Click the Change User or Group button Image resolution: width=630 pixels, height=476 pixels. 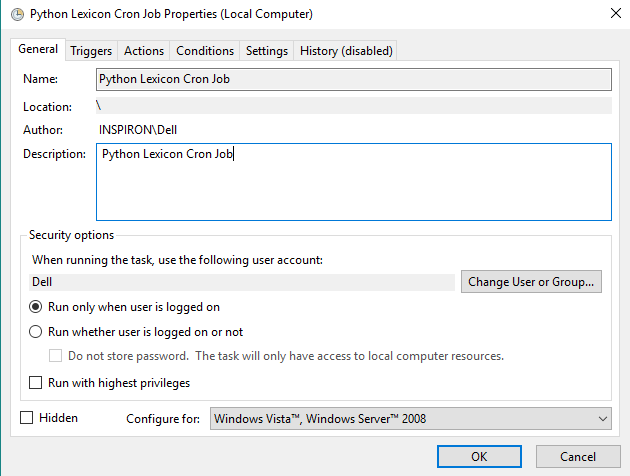tap(532, 282)
